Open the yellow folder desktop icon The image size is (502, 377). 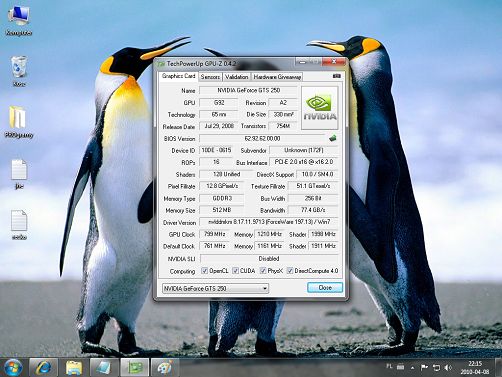19,122
